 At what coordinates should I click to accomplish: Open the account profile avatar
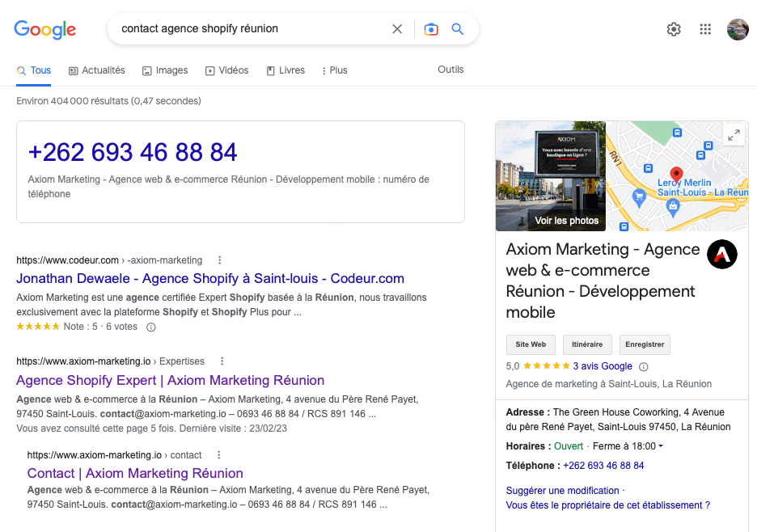pos(738,29)
